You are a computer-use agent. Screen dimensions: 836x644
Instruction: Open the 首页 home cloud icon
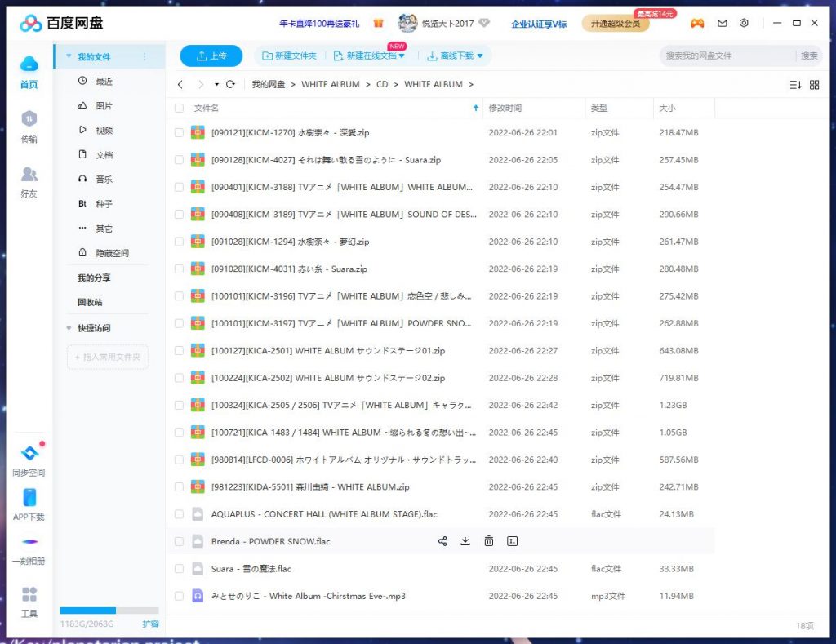pos(29,64)
